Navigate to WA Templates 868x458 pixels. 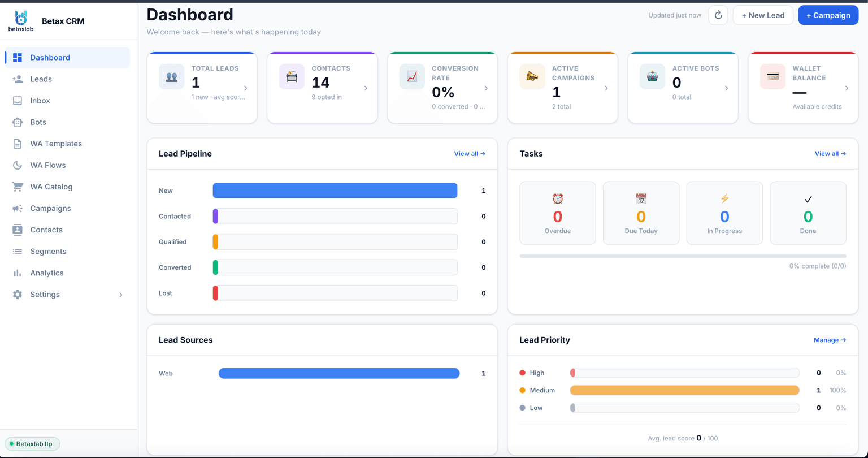[x=67, y=144]
